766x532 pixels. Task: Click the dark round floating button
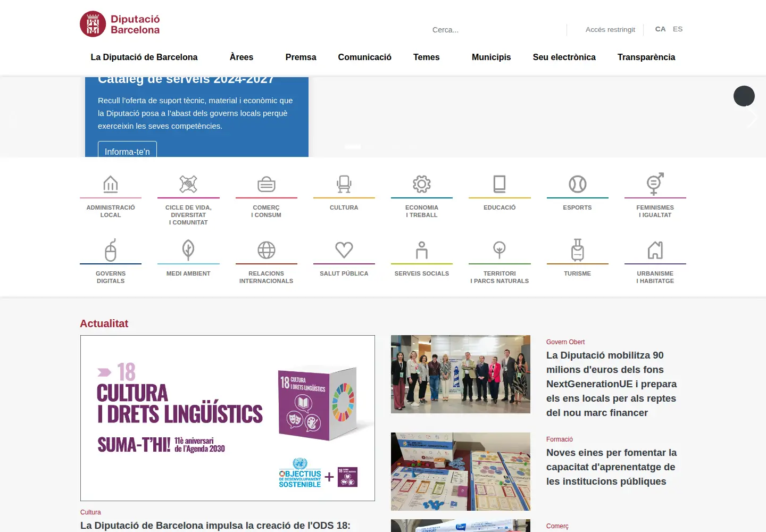tap(744, 96)
